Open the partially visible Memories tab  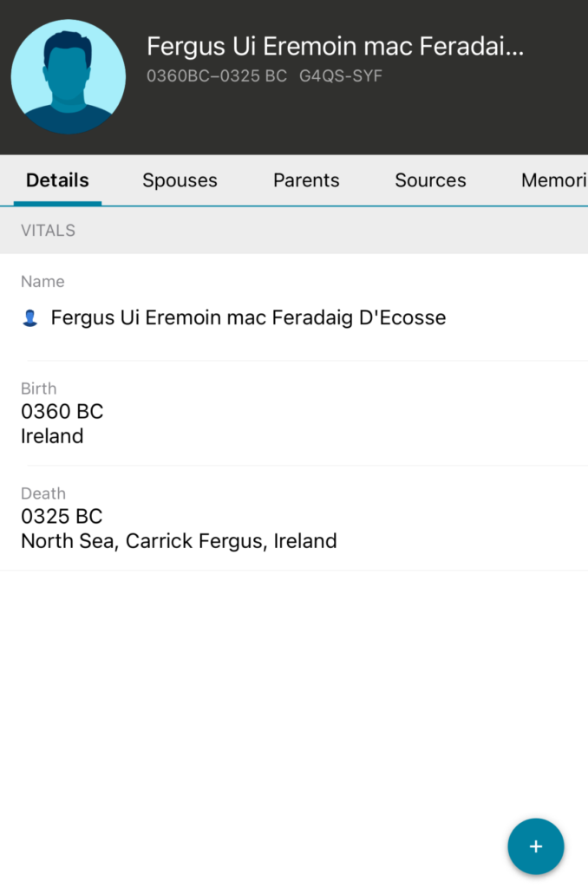pos(553,180)
